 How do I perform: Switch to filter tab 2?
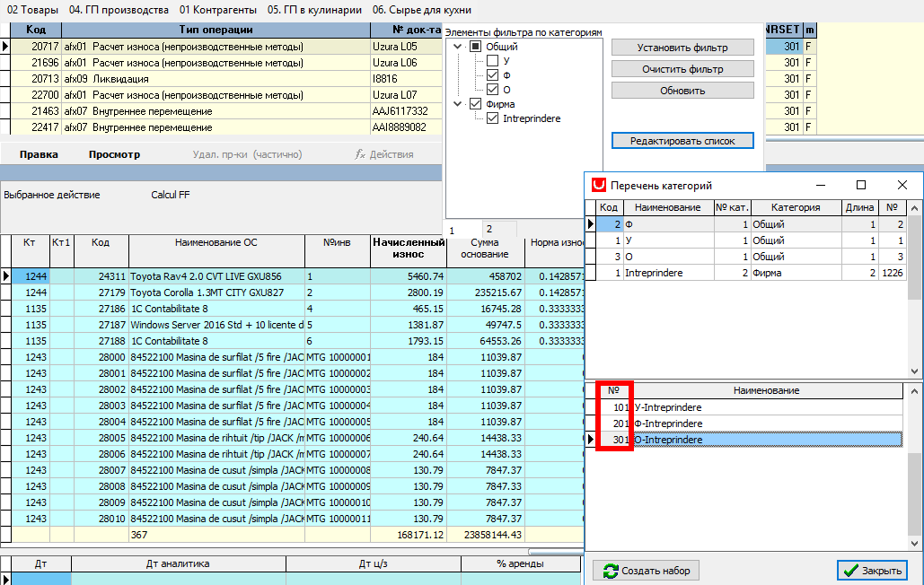click(499, 229)
